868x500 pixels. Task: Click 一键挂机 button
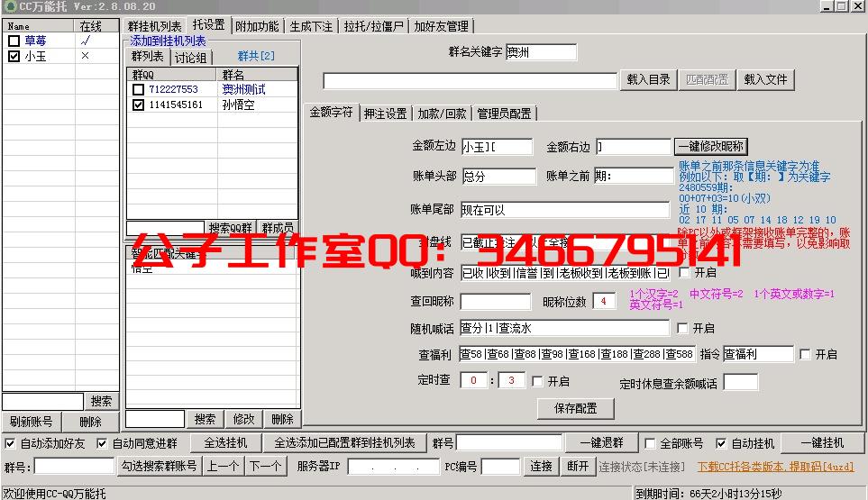pyautogui.click(x=823, y=443)
